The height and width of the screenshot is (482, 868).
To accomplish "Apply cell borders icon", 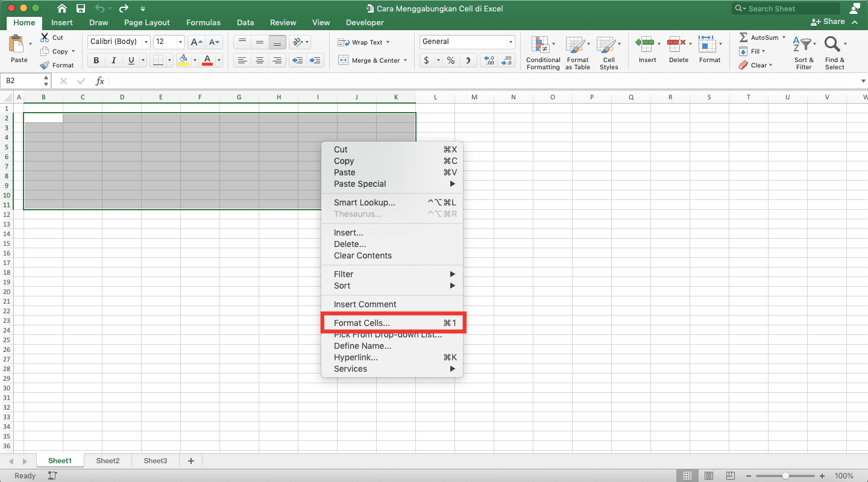I will 157,60.
